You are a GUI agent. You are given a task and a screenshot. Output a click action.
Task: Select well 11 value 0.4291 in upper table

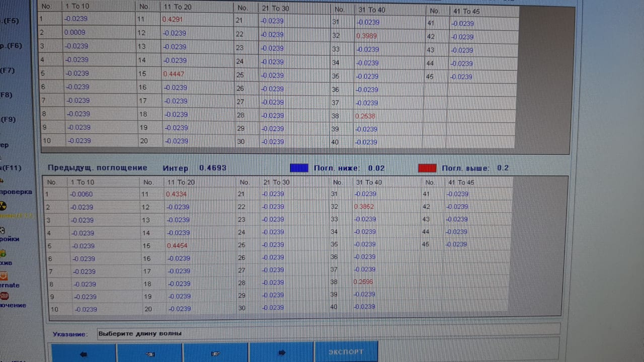[173, 20]
